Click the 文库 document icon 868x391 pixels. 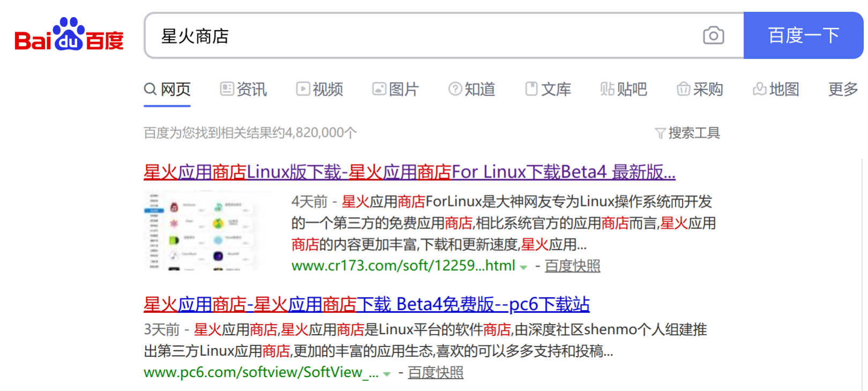coord(531,88)
